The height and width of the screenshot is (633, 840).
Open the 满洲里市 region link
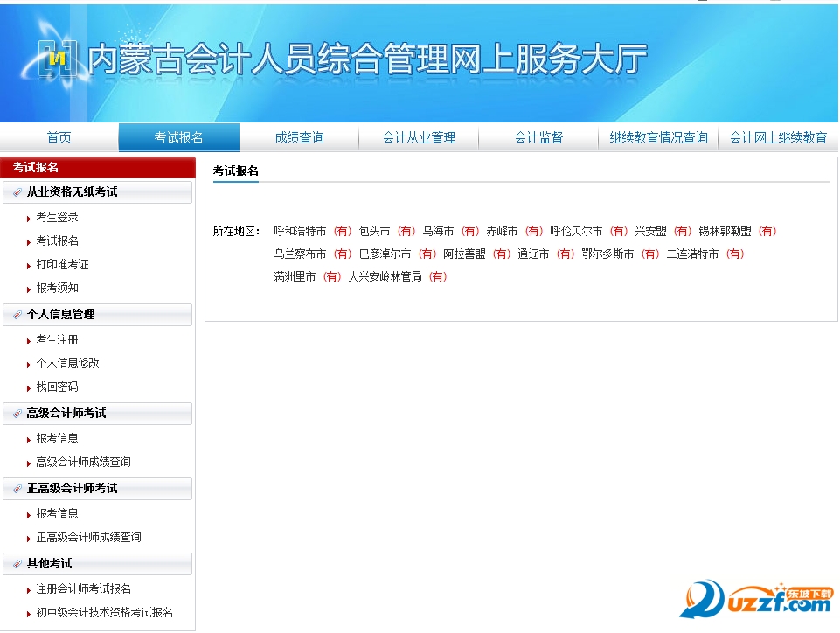pos(295,275)
